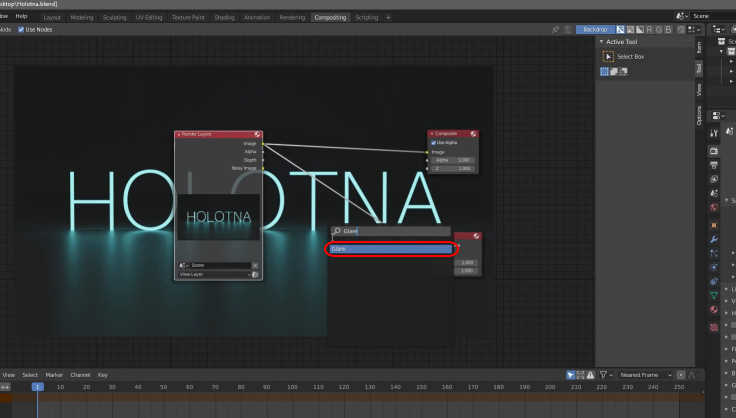Open the timeline Key menu
The width and height of the screenshot is (736, 418).
[103, 375]
